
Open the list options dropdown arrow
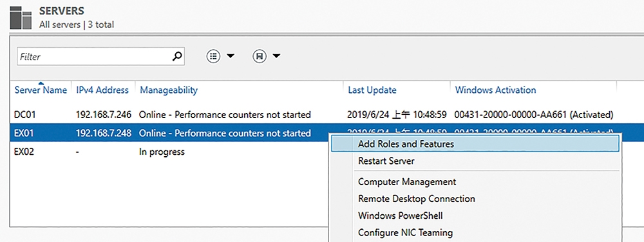tap(231, 56)
